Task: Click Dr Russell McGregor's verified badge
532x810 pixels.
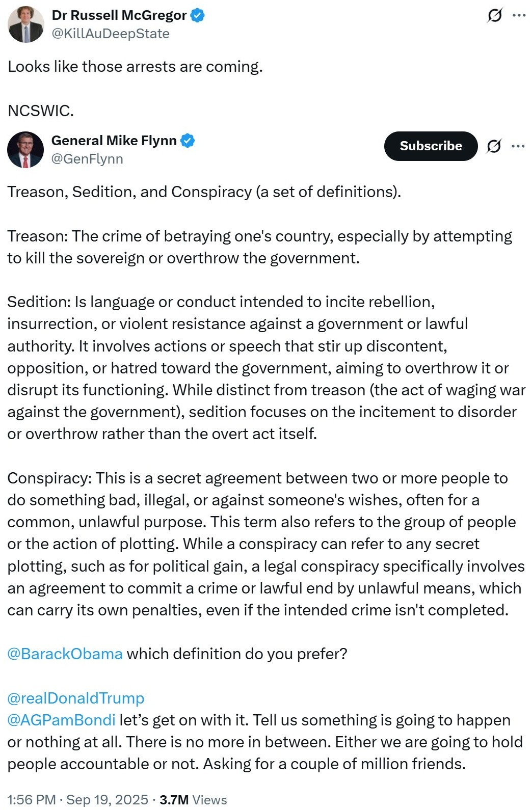Action: tap(198, 15)
